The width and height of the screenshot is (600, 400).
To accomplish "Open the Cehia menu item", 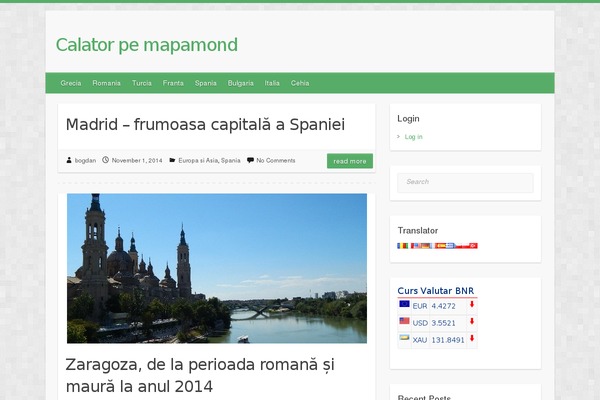I will pos(300,83).
